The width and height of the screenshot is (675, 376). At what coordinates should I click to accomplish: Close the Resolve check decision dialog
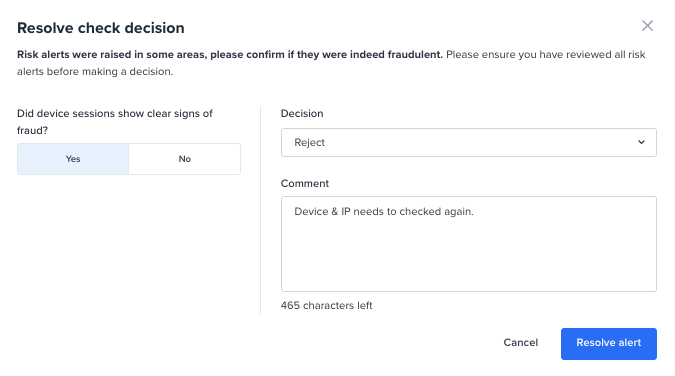click(647, 26)
